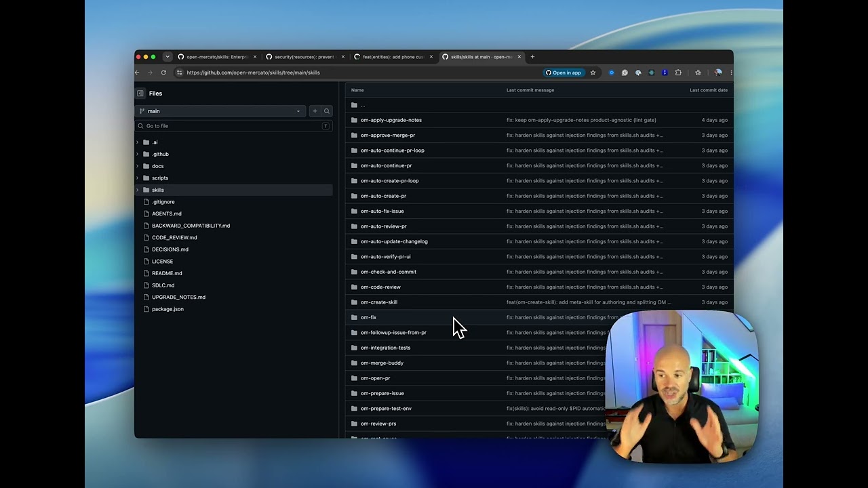Open the om-auto-continue-pr-loop folder link

click(393, 150)
